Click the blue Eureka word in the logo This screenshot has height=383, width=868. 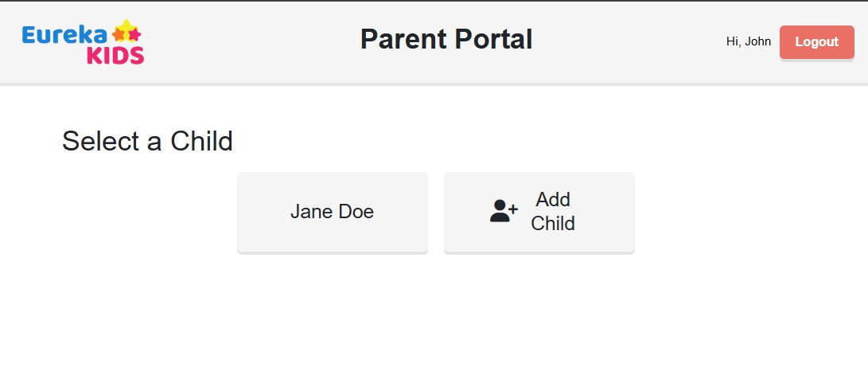pyautogui.click(x=64, y=35)
